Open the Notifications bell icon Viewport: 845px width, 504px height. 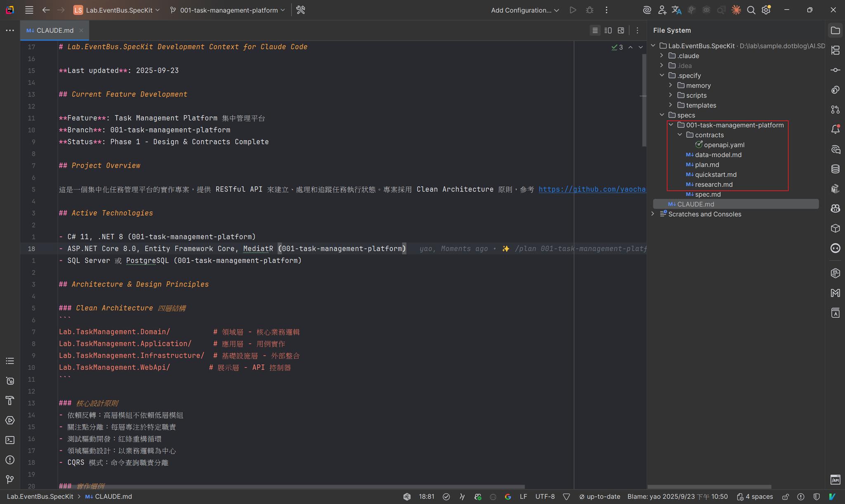tap(836, 129)
